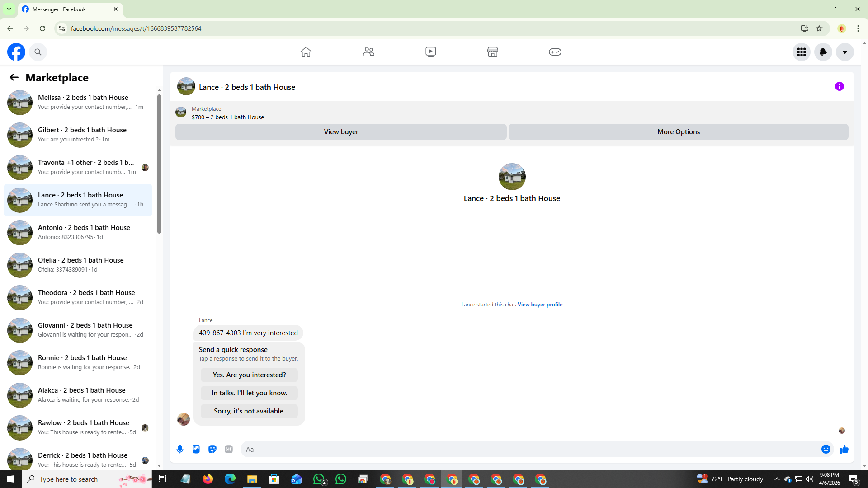Open the Watch video icon
Image resolution: width=868 pixels, height=488 pixels.
point(431,52)
